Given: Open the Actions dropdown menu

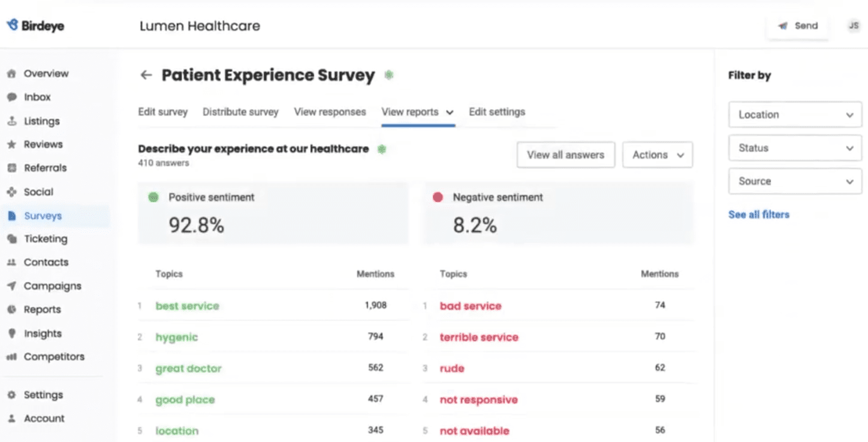Looking at the screenshot, I should [658, 155].
